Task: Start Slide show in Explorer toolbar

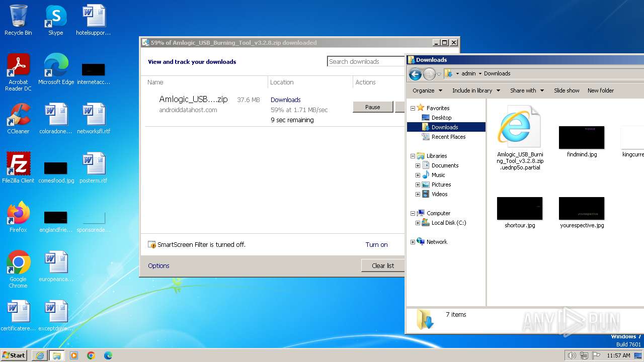Action: (x=567, y=90)
